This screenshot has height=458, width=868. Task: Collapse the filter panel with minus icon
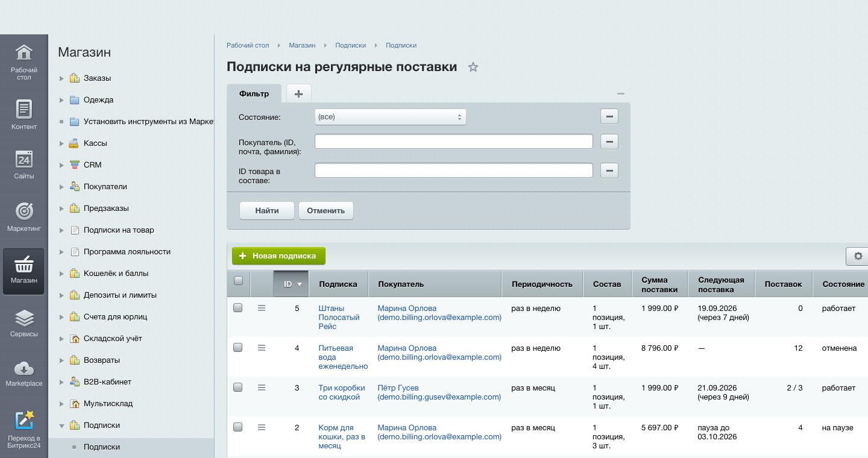[x=621, y=93]
